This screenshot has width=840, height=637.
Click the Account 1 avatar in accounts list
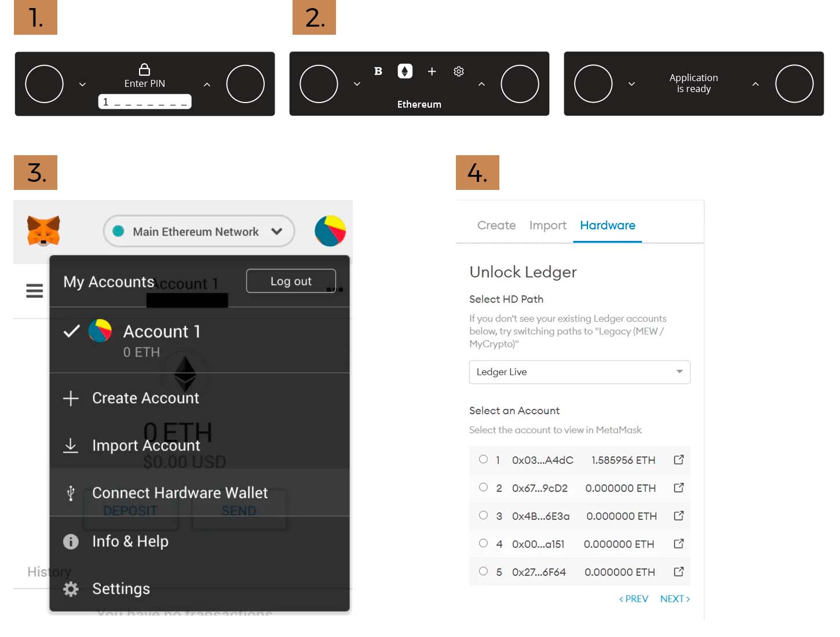(100, 331)
